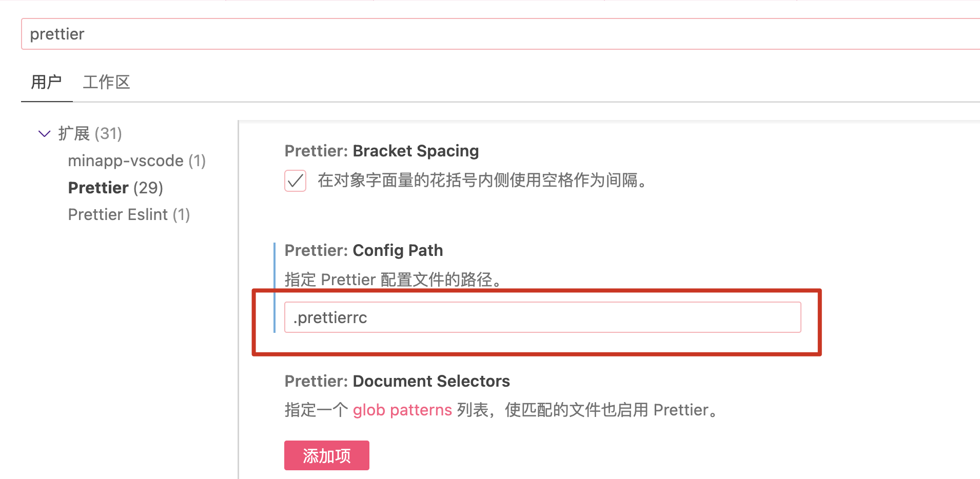Click the blue modified-setting indicator bar
Screen dimensions: 980x479
coord(275,287)
